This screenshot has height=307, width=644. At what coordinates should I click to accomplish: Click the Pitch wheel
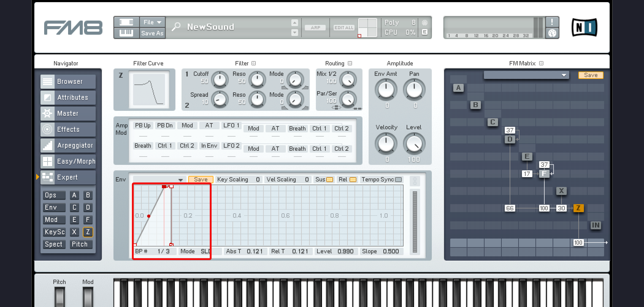[59, 297]
